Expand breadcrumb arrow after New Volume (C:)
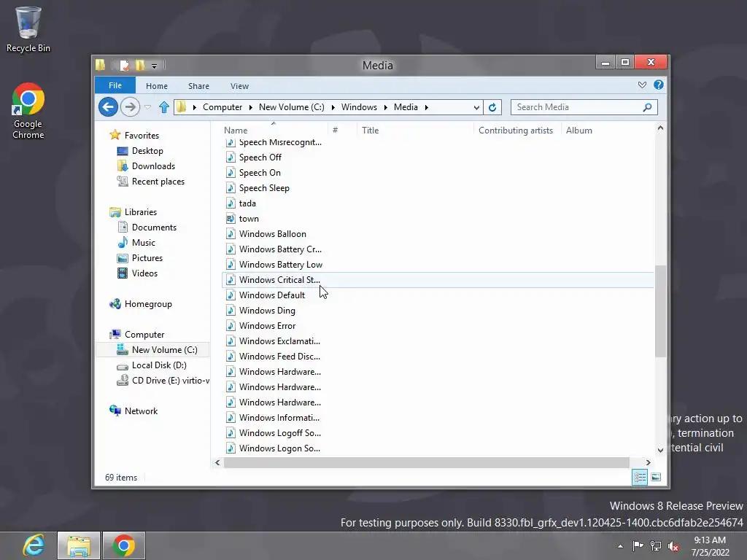 coord(333,107)
